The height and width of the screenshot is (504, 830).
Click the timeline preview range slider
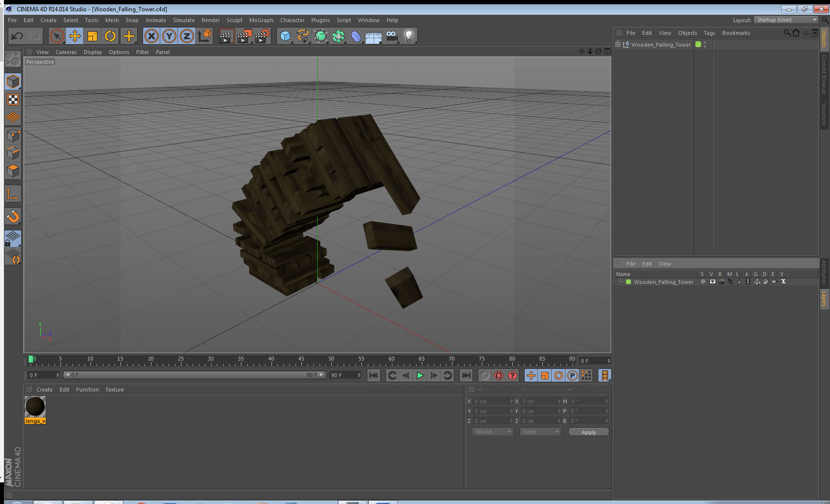pyautogui.click(x=195, y=375)
